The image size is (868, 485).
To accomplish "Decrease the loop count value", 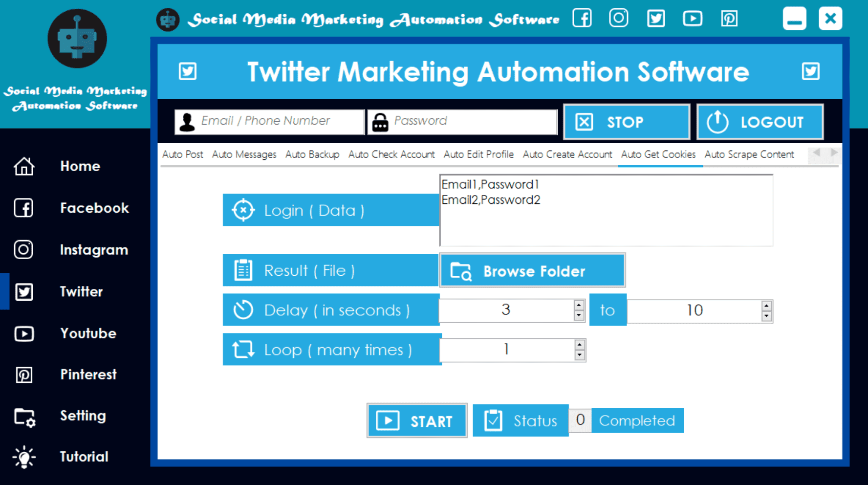I will (580, 355).
